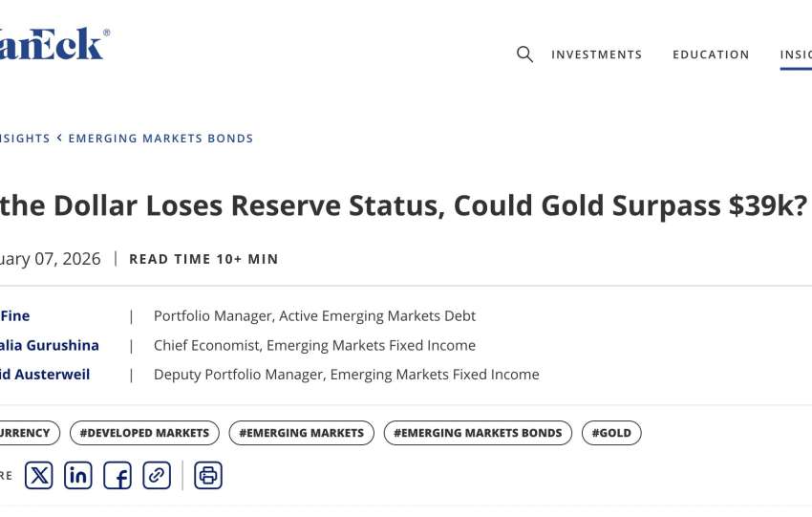This screenshot has width=812, height=517.
Task: Print the article
Action: 208,475
